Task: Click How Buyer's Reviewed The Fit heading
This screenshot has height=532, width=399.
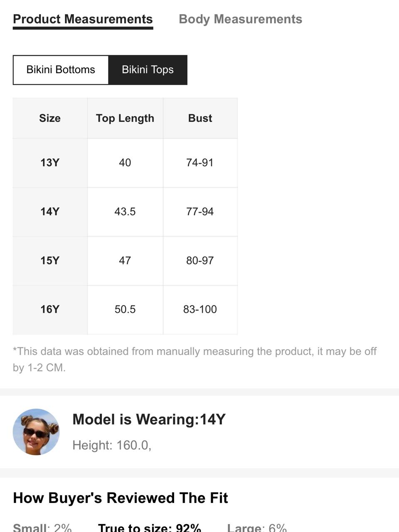Action: pyautogui.click(x=121, y=498)
